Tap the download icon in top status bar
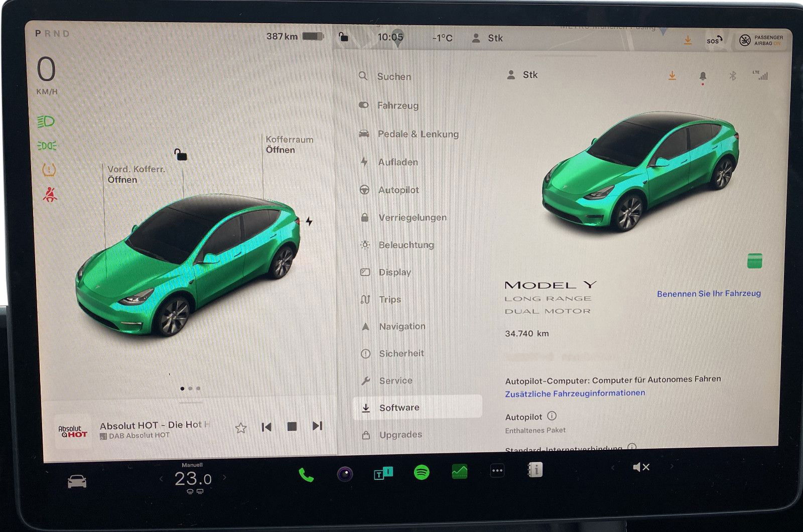 click(x=688, y=40)
